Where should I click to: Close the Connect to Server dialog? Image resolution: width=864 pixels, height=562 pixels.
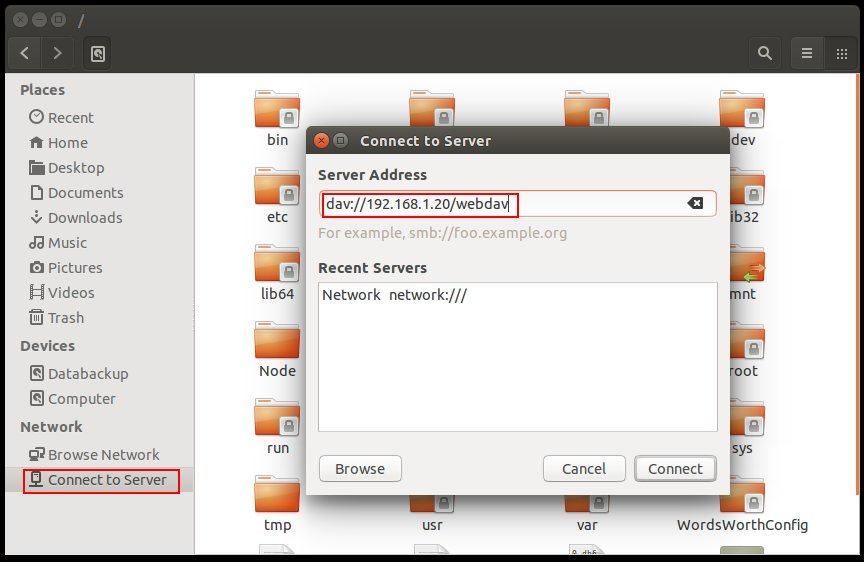tap(321, 140)
